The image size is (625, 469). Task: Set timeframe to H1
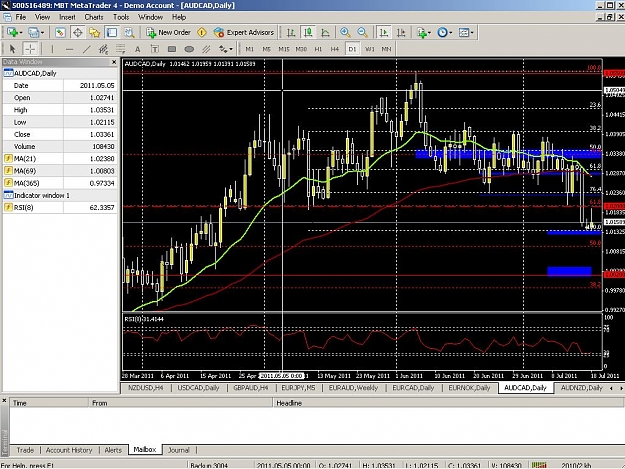[318, 49]
